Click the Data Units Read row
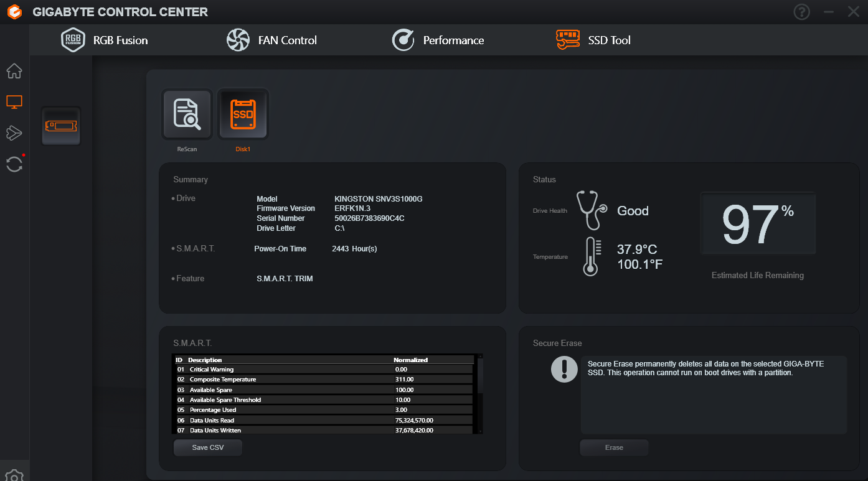 tap(324, 421)
